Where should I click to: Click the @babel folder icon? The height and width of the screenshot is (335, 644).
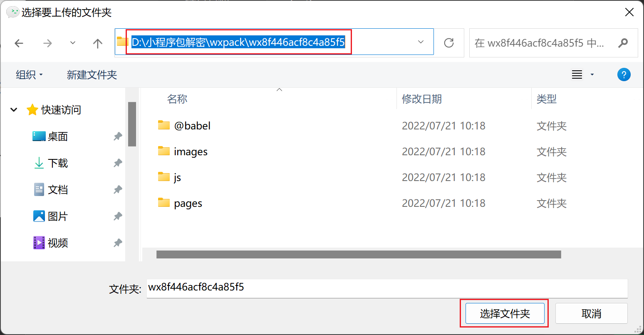tap(164, 125)
